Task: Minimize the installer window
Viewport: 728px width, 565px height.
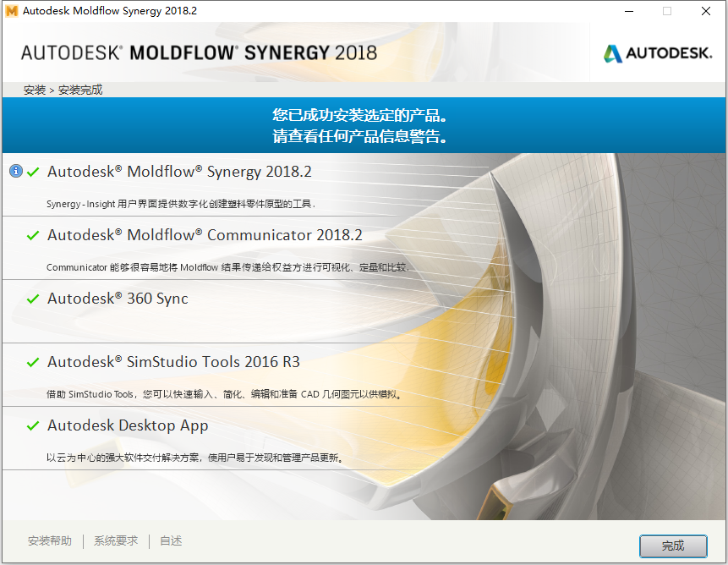Action: point(629,11)
